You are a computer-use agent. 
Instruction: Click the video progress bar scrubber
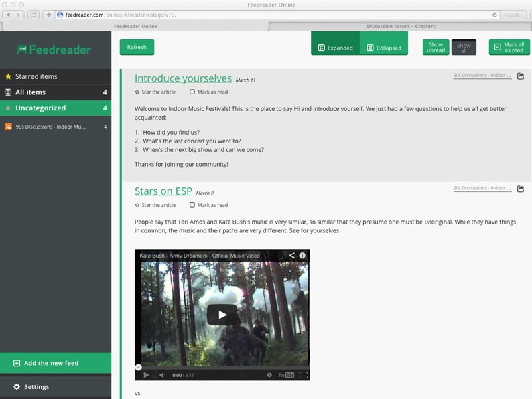click(x=138, y=367)
